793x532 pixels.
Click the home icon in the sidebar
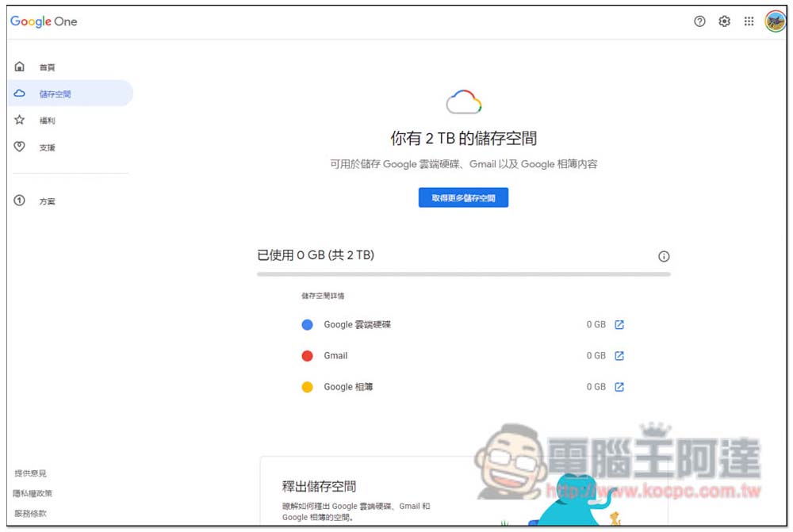19,67
